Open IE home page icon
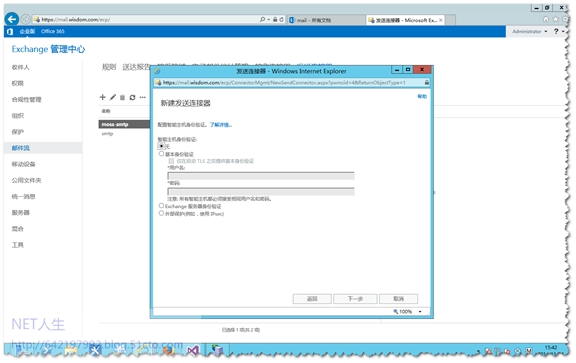 pyautogui.click(x=546, y=19)
